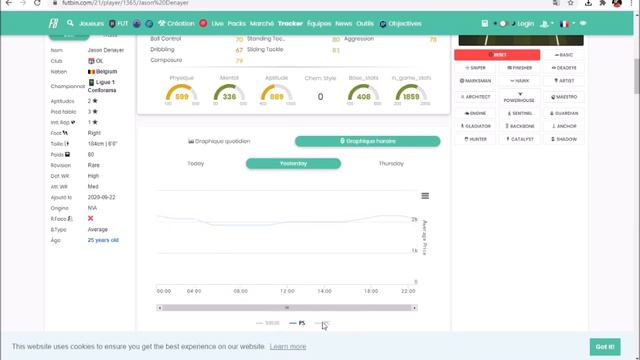Apply the Hunter chem style
The image size is (640, 360).
[476, 139]
